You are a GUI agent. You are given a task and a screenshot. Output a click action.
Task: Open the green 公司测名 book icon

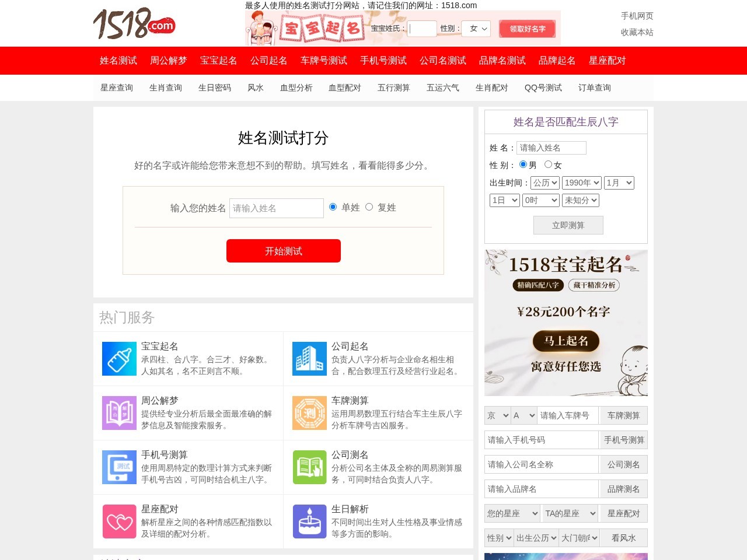[309, 467]
